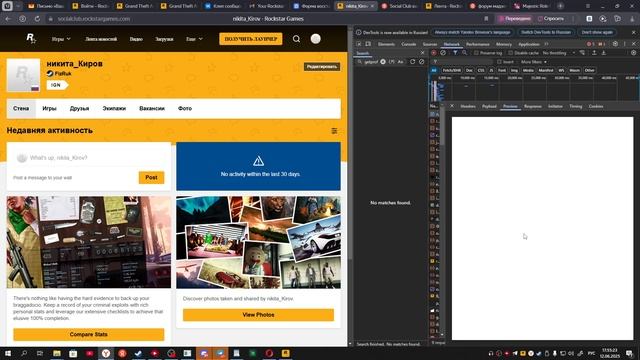This screenshot has height=360, width=640.
Task: Select the Img request type filter
Action: tap(514, 70)
